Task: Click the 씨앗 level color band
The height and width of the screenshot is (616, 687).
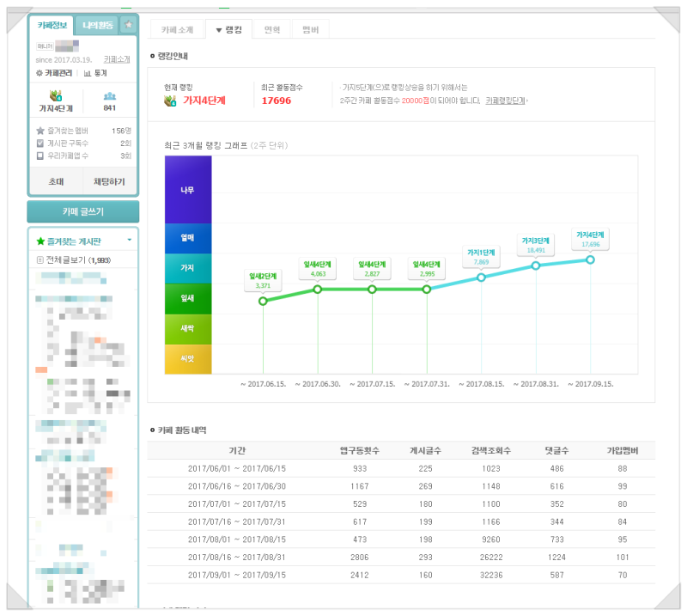Action: pyautogui.click(x=188, y=358)
